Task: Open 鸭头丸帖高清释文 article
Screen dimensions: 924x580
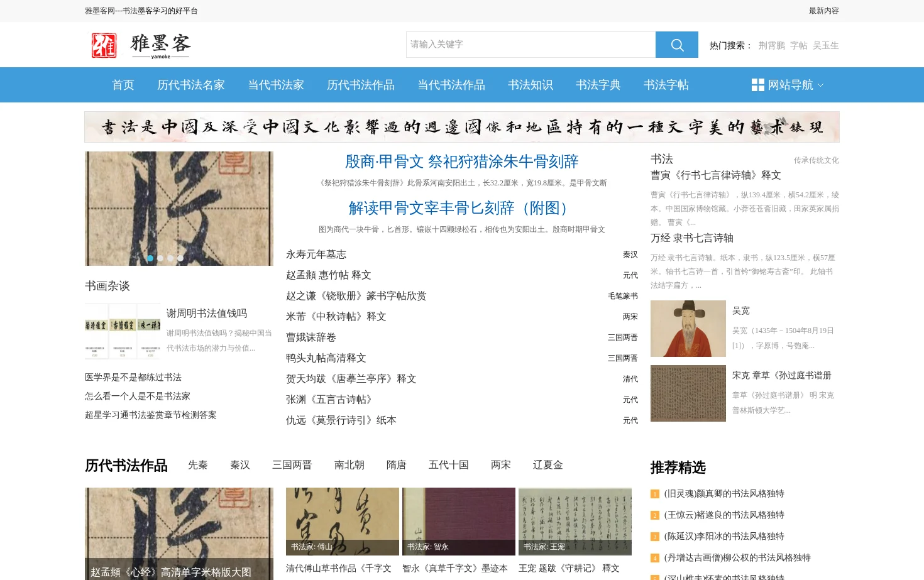Action: point(326,358)
